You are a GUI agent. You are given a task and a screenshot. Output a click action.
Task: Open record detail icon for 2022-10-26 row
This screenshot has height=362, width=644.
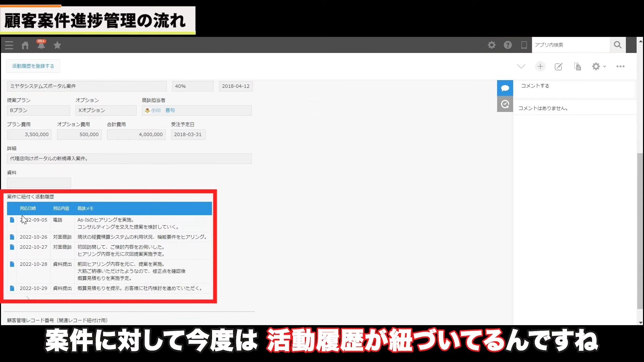[12, 237]
